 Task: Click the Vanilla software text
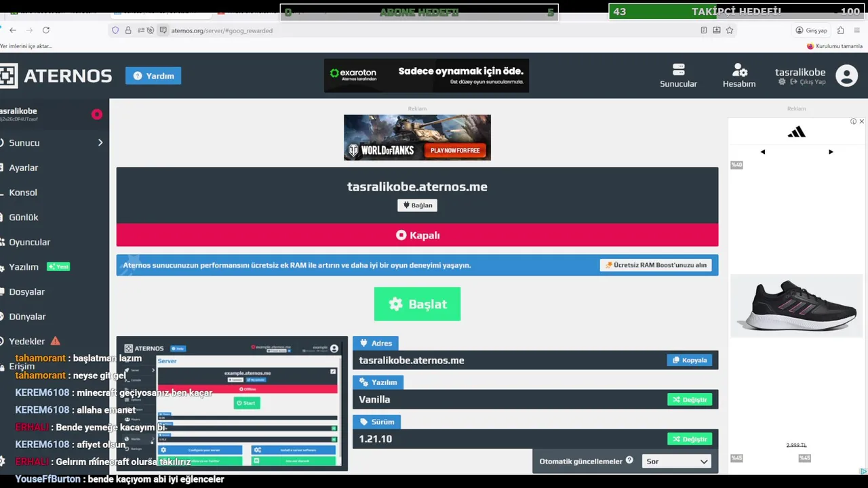374,400
